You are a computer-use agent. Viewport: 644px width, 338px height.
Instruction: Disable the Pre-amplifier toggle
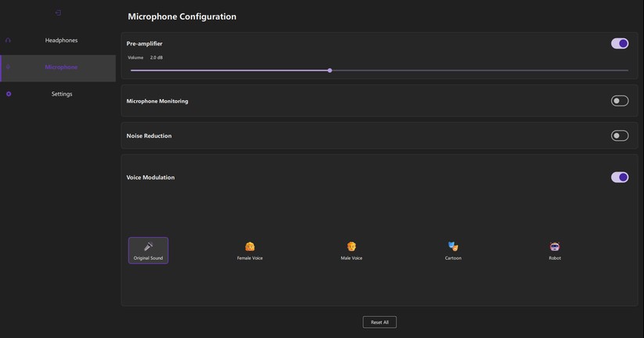tap(620, 44)
